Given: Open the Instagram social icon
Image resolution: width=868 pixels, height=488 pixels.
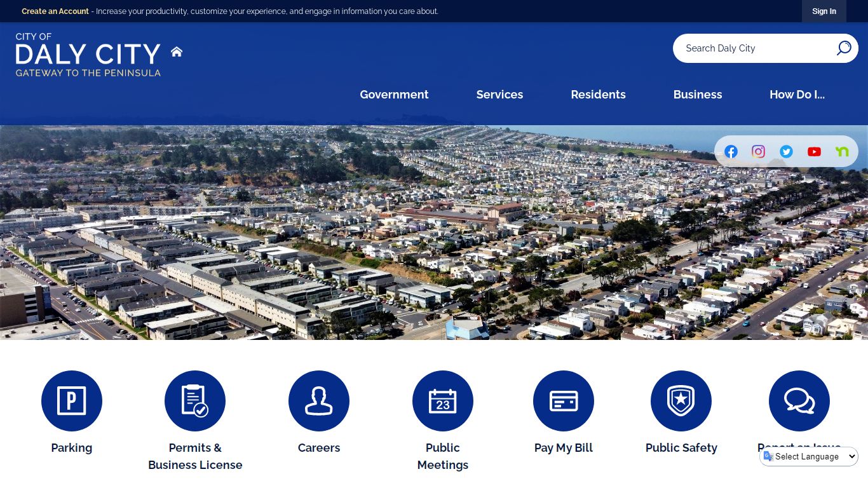Looking at the screenshot, I should click(x=758, y=151).
